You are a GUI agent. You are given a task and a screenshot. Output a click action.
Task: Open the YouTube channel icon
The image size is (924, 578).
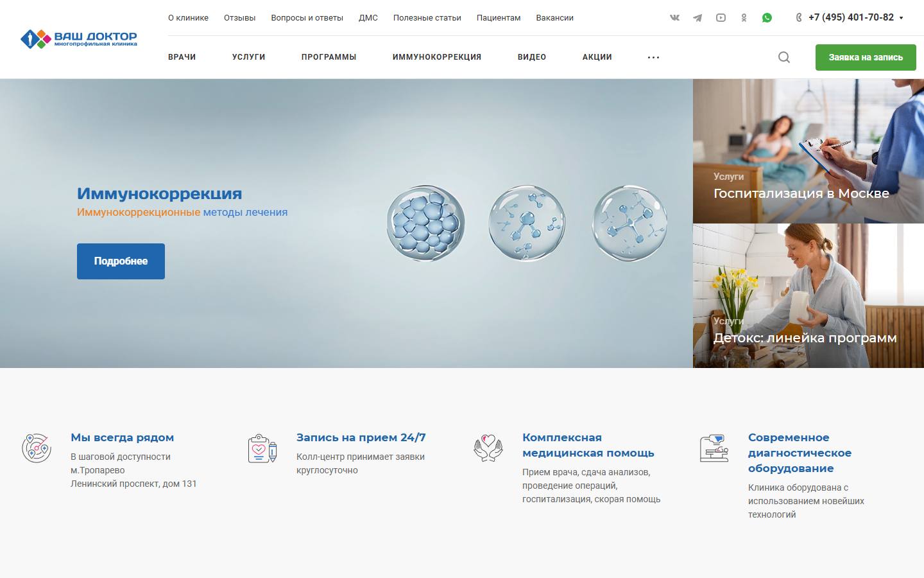[721, 18]
